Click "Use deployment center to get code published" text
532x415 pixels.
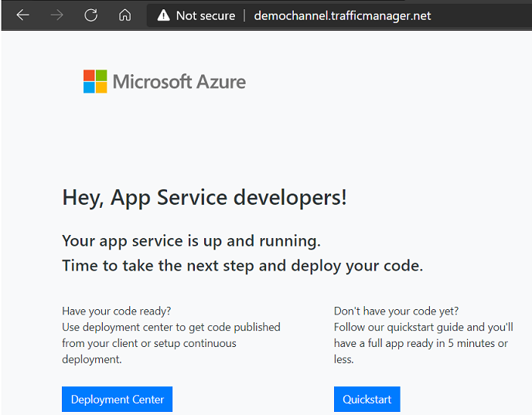[x=171, y=327]
